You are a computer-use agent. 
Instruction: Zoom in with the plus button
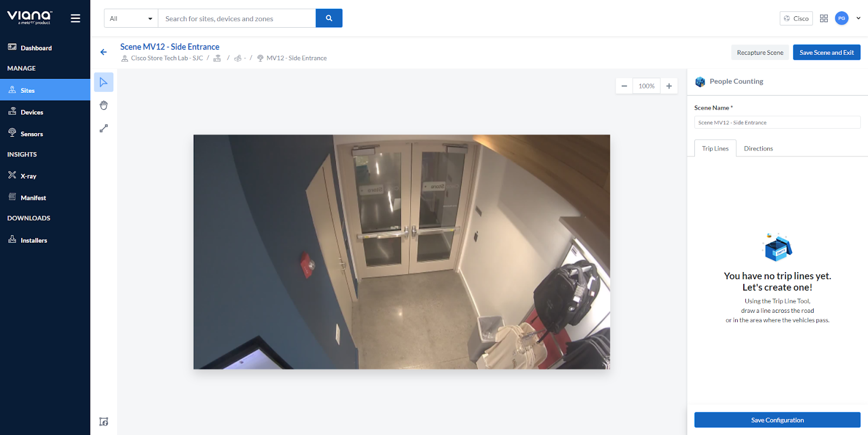tap(669, 86)
